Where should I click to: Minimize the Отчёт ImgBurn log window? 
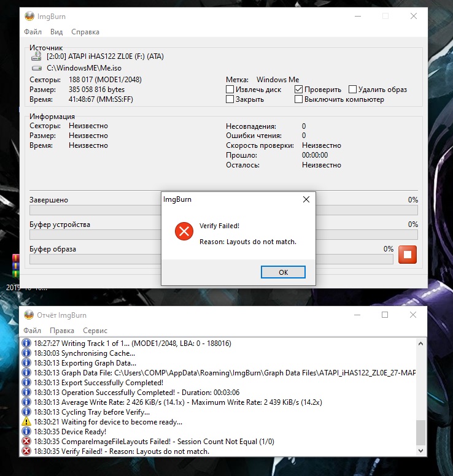click(357, 315)
